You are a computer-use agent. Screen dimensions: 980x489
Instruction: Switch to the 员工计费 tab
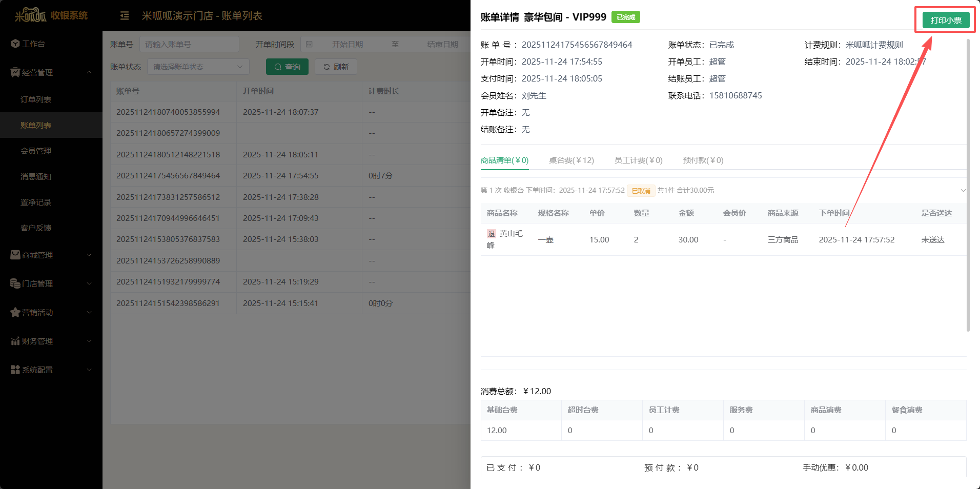pyautogui.click(x=638, y=160)
